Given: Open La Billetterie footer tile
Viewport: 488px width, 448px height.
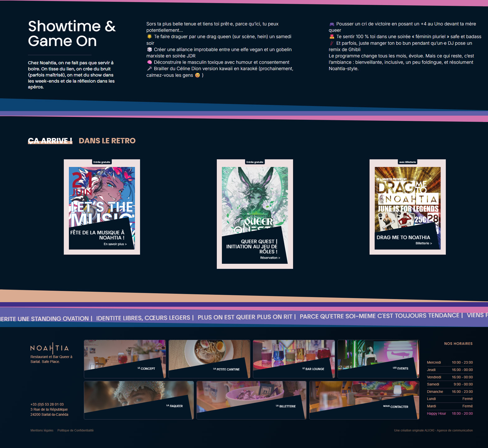Looking at the screenshot, I should click(251, 400).
